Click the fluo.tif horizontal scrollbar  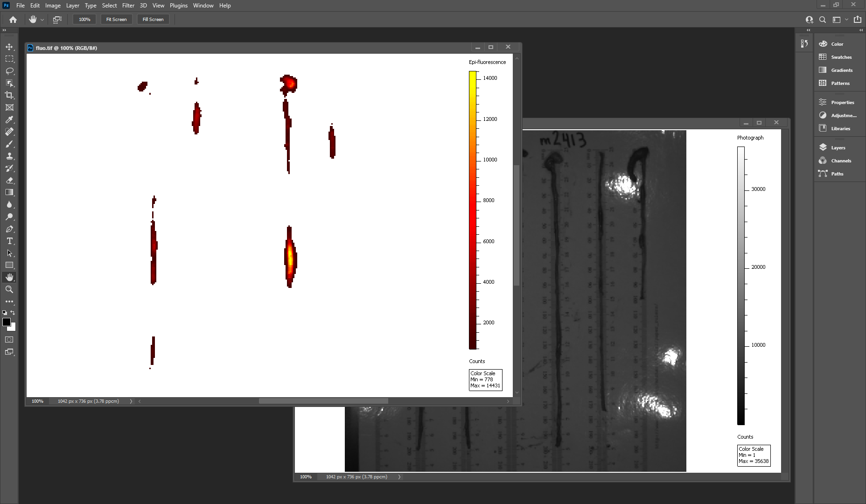[x=323, y=401]
